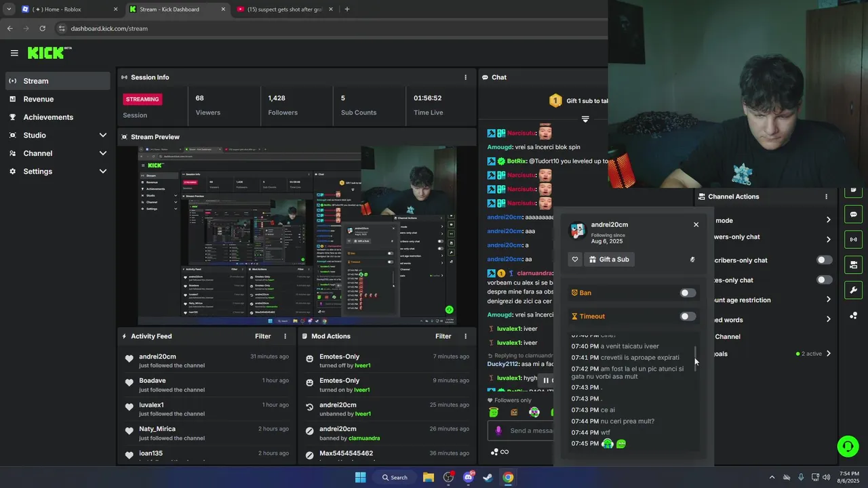Click the green frog emote in quick emotes
The width and height of the screenshot is (868, 488).
coord(494,412)
